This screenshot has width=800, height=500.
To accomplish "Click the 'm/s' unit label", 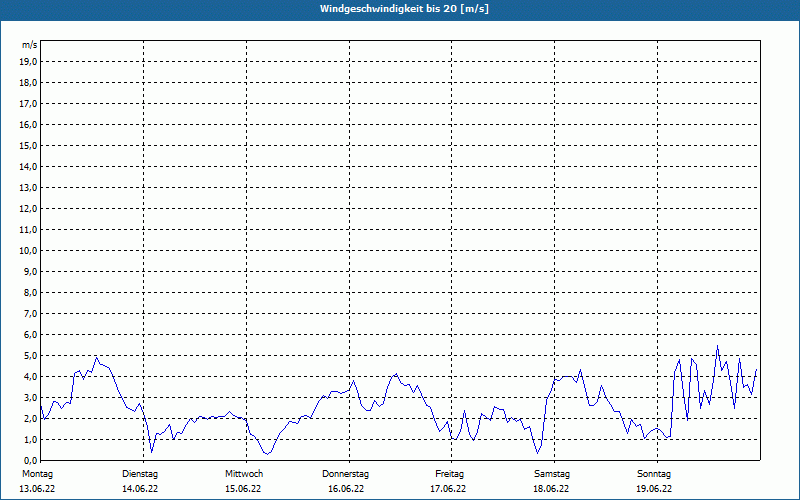I will point(30,45).
